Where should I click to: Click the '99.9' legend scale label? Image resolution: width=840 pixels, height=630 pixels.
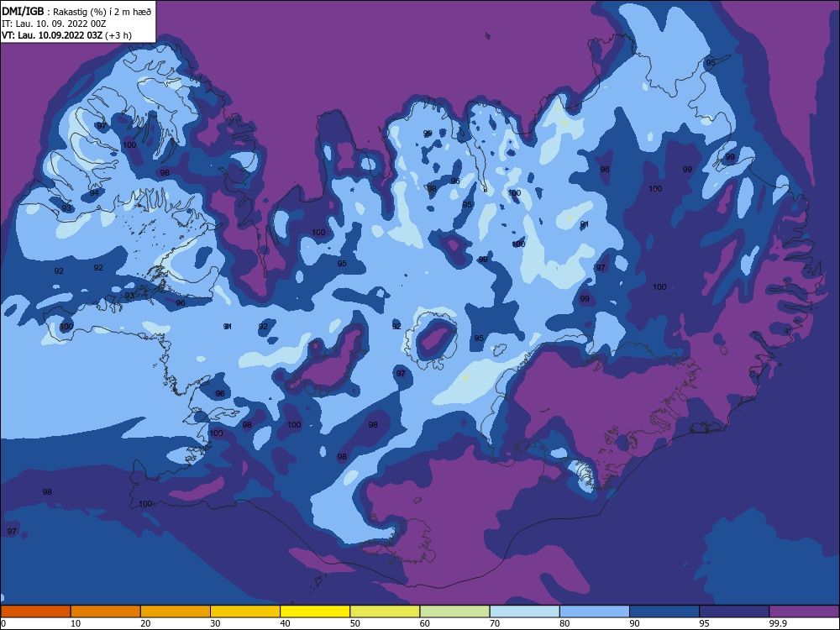[x=778, y=623]
